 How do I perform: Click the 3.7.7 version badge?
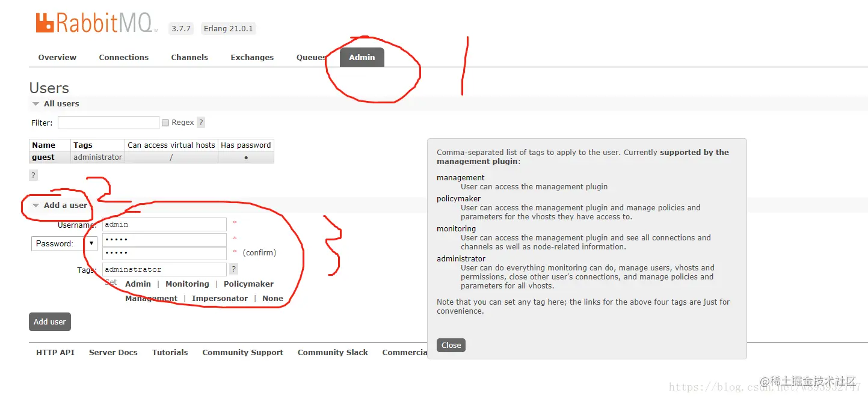[181, 28]
